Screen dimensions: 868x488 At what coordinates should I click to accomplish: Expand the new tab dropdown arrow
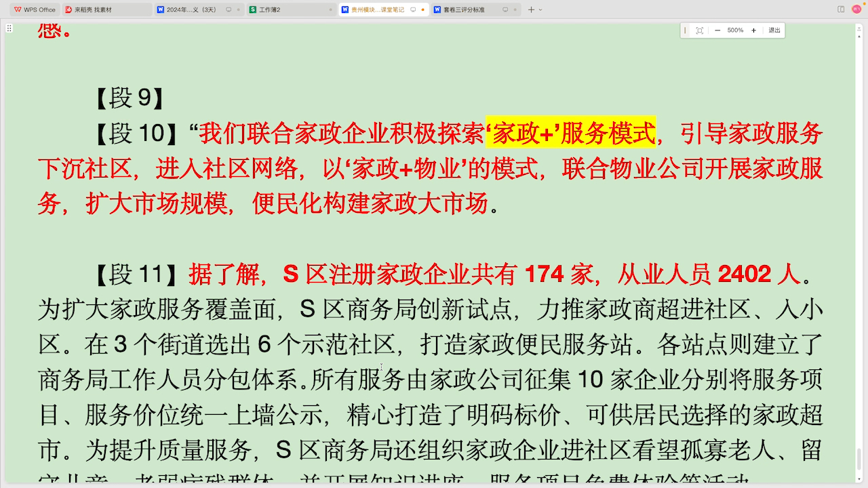540,10
